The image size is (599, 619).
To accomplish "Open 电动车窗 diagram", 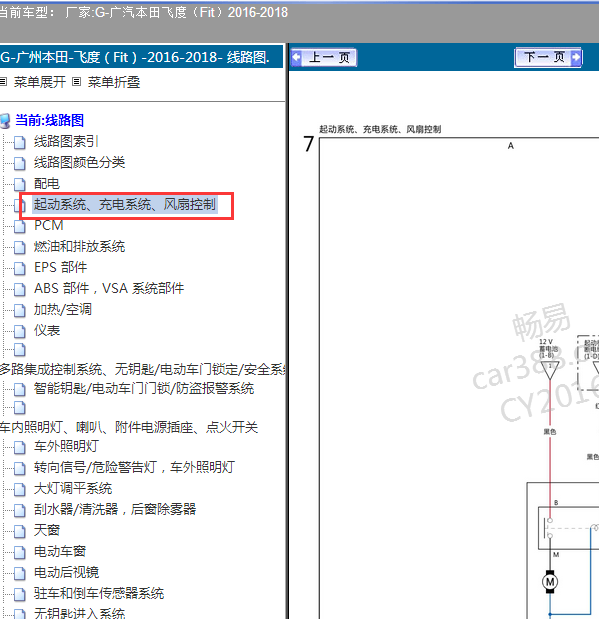I will click(60, 551).
